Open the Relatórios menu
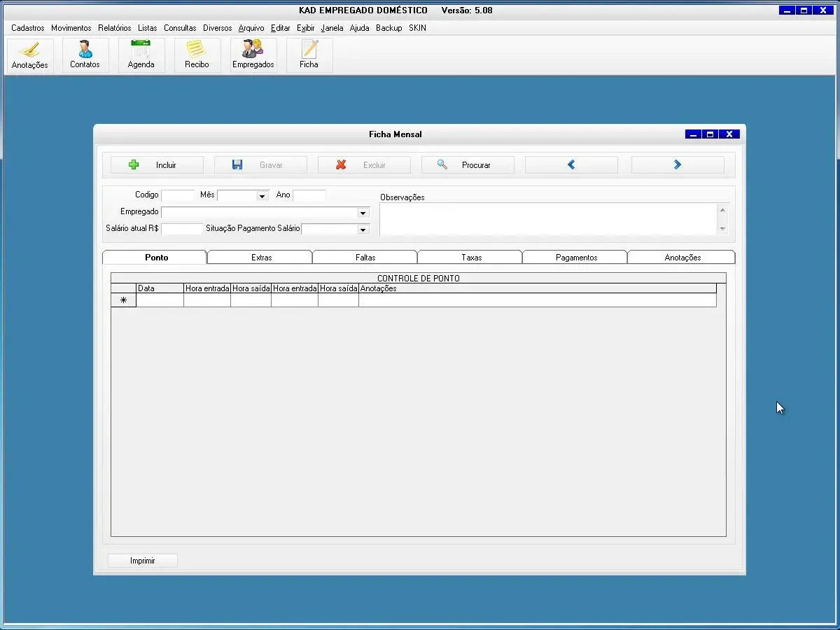Screen dimensions: 840x630 (x=114, y=28)
